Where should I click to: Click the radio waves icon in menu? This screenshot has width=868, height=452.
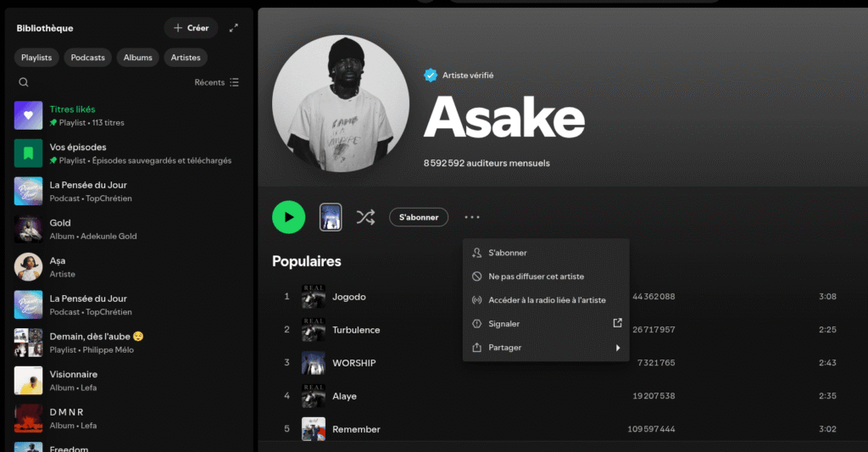click(x=476, y=300)
